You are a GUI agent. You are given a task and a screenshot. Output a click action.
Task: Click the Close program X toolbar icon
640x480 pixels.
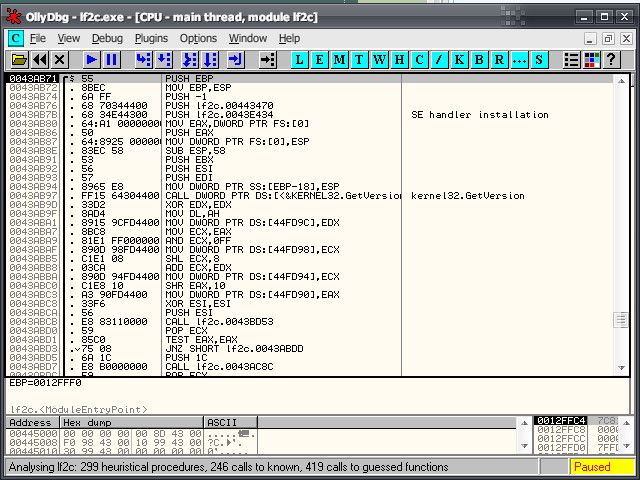pos(60,60)
